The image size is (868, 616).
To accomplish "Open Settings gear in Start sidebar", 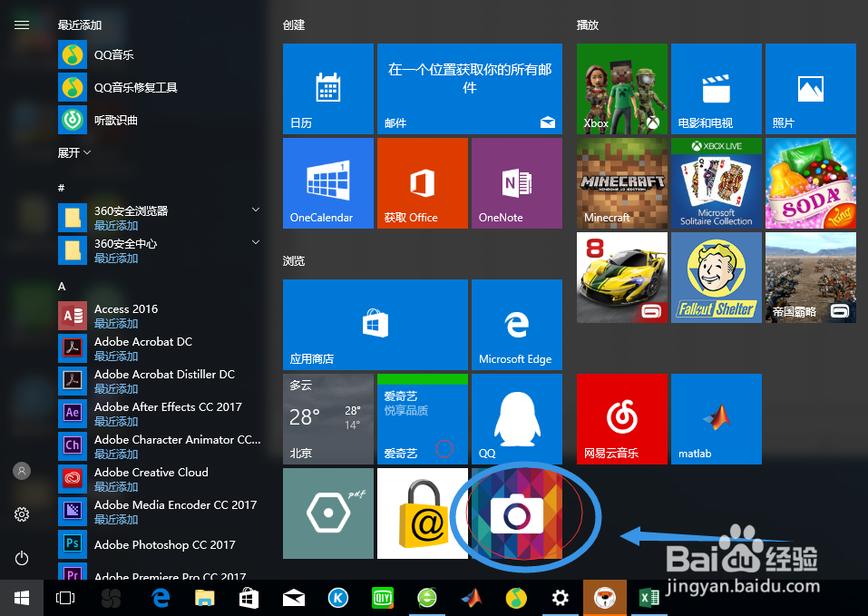I will (22, 514).
